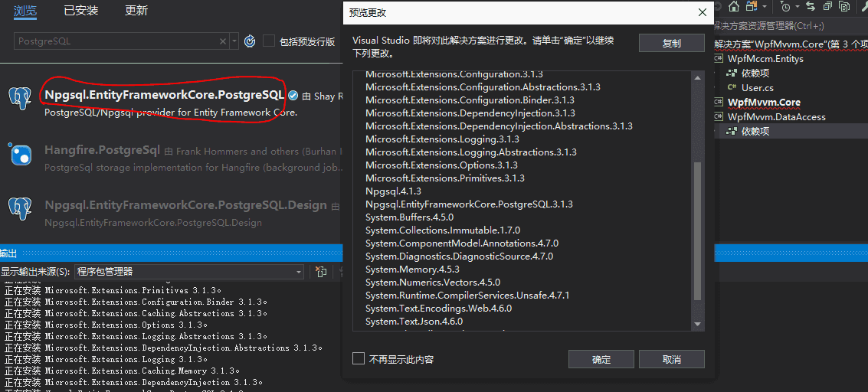Select 依赖项 under WpfMccm.Entitys
Screen dimensions: 868x392
755,73
